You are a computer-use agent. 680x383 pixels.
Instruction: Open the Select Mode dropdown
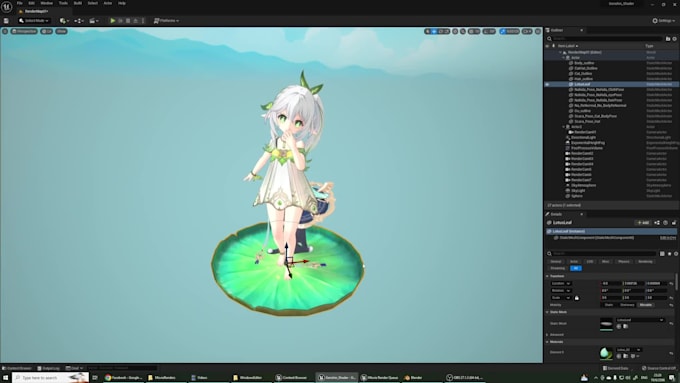coord(34,21)
